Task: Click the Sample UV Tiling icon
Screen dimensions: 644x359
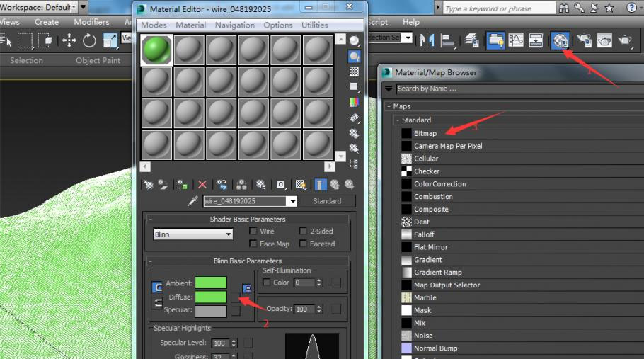Action: click(x=354, y=86)
